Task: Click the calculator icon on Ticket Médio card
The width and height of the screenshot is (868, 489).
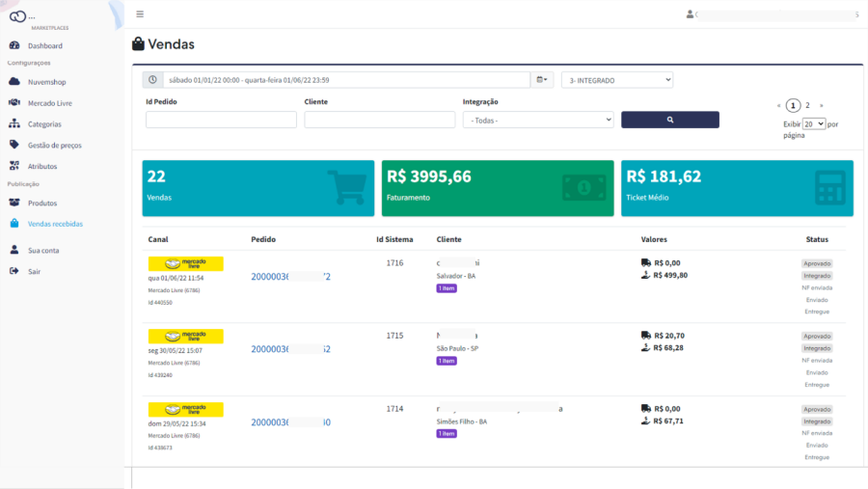Action: 827,187
